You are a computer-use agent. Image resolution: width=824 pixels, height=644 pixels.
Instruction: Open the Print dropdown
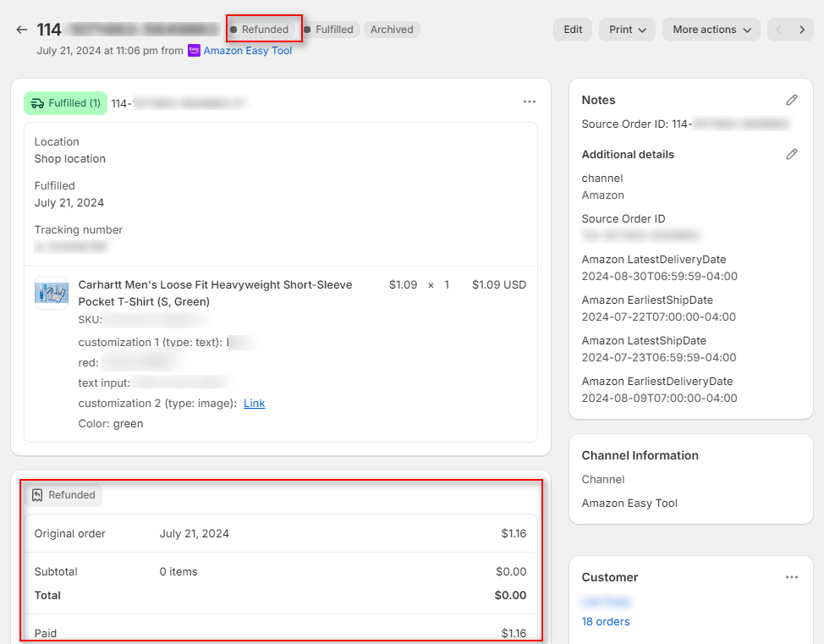coord(626,29)
